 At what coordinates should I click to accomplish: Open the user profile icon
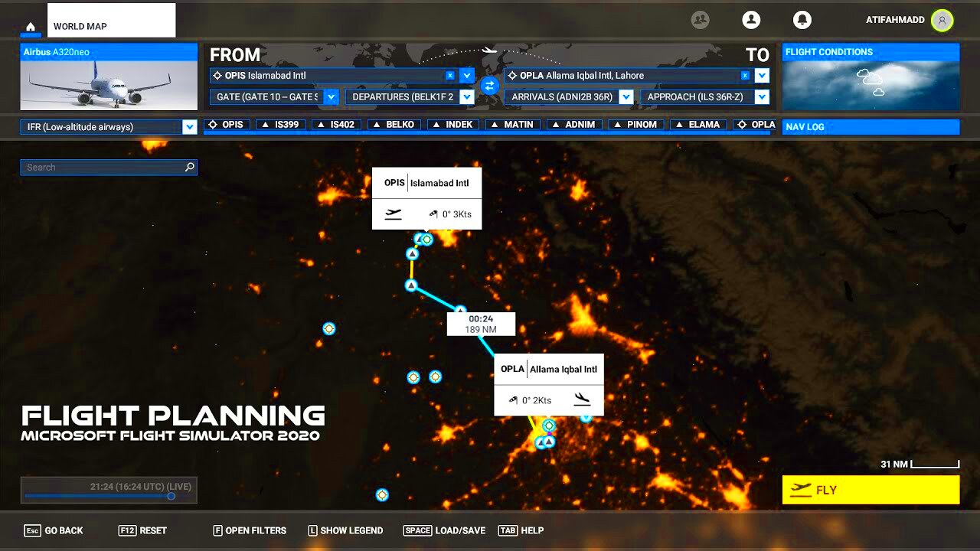(751, 20)
